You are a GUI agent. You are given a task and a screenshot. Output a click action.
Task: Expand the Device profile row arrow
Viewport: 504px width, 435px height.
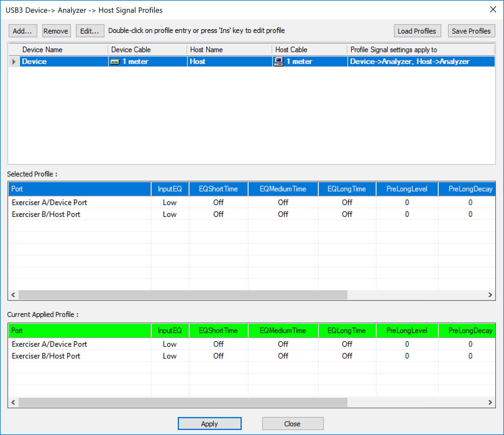click(x=14, y=62)
